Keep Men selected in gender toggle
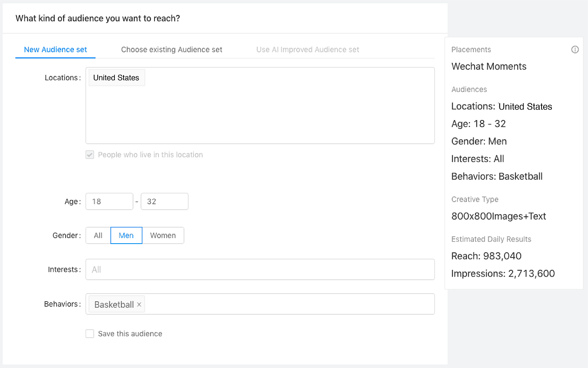Image resolution: width=588 pixels, height=368 pixels. pos(126,235)
